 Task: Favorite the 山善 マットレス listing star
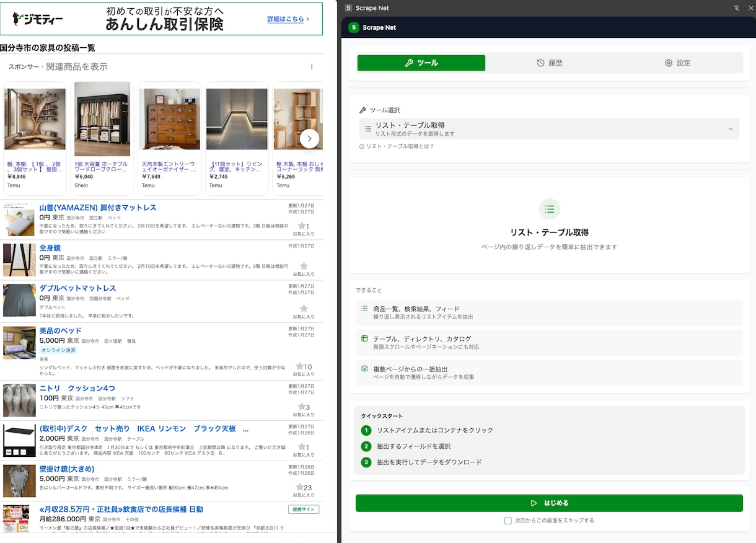(302, 226)
